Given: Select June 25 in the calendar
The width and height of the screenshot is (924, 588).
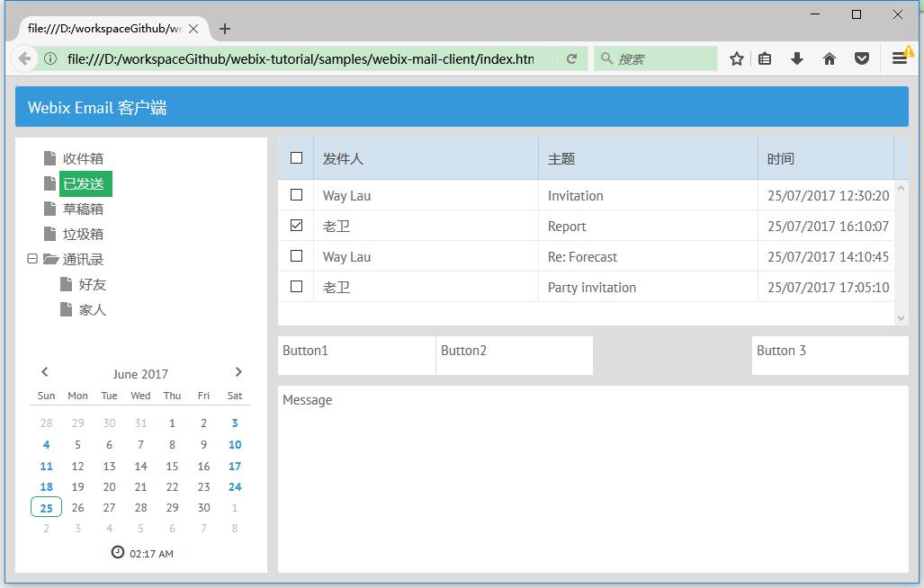Looking at the screenshot, I should click(46, 507).
